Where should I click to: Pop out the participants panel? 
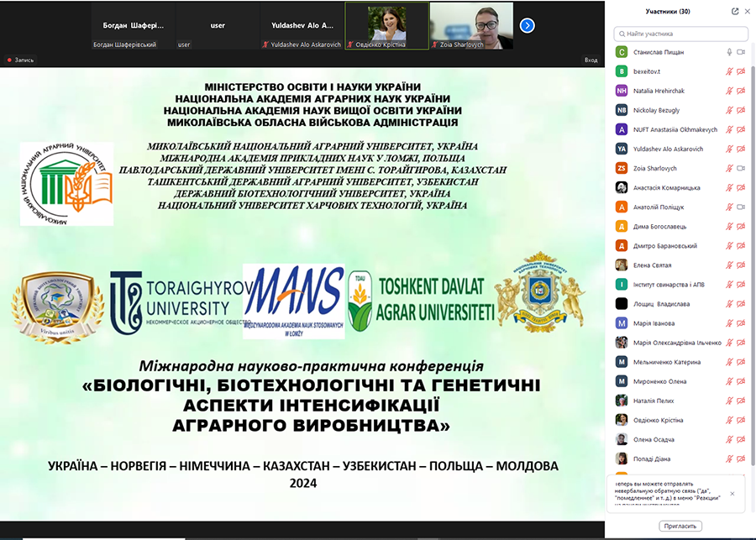735,11
